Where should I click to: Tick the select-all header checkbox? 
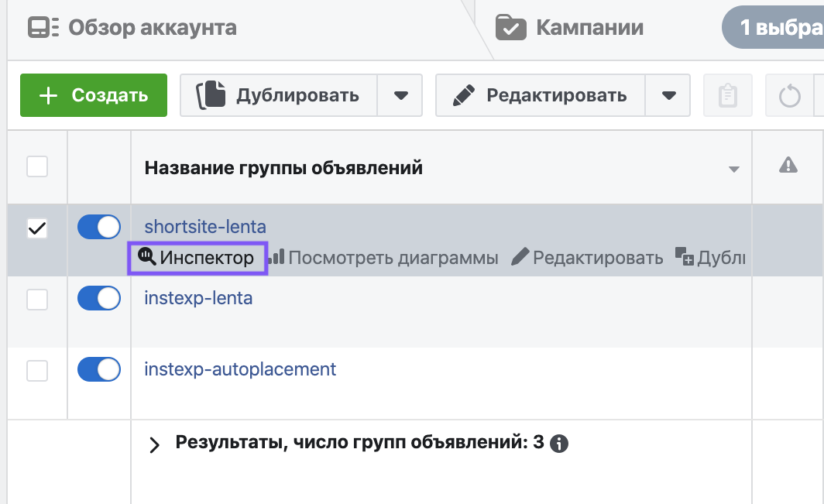tap(37, 166)
